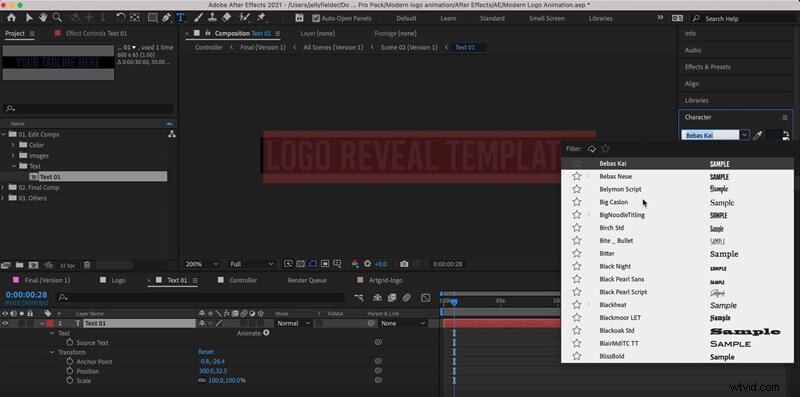Expand the Color folder
Viewport: 800px width, 397px height.
click(x=13, y=145)
